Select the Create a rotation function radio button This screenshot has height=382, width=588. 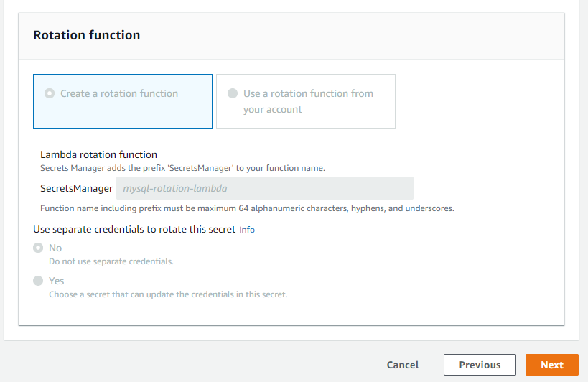[x=50, y=93]
